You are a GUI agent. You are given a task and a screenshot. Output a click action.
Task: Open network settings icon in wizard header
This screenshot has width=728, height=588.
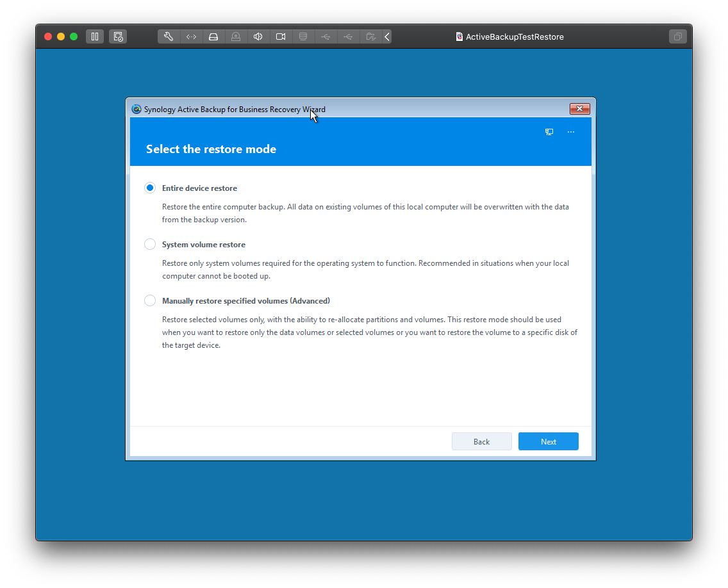pyautogui.click(x=549, y=132)
